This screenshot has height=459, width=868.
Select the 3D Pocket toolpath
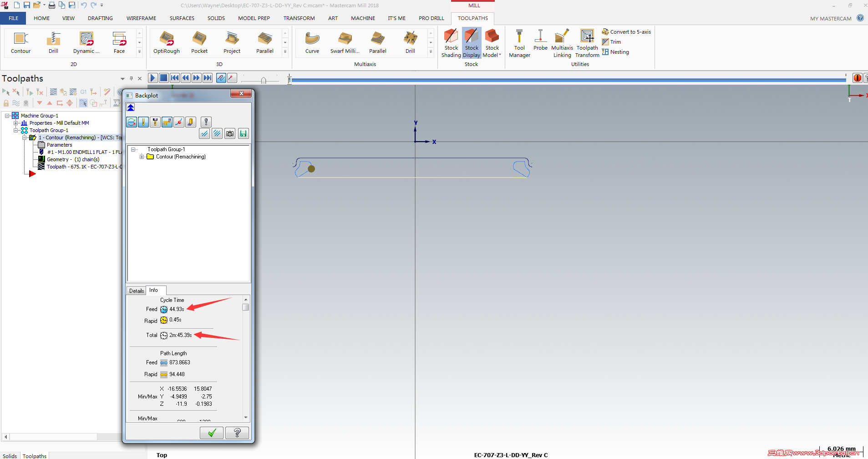point(199,43)
